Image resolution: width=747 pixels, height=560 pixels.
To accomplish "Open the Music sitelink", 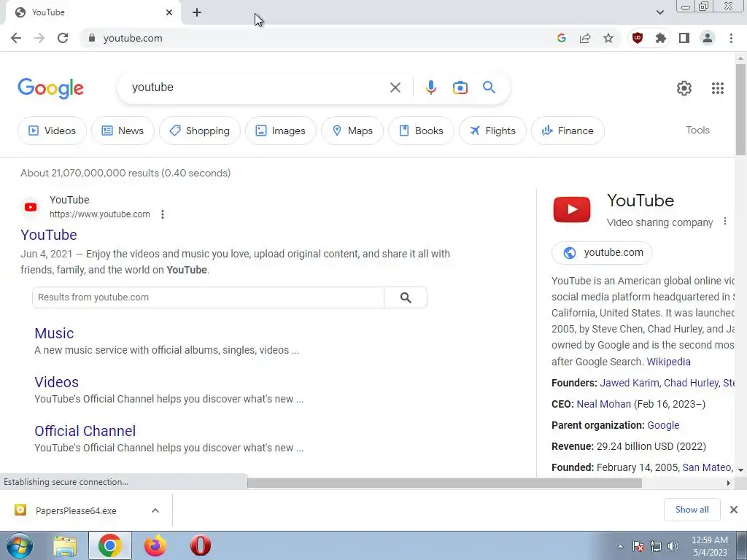I will (54, 333).
